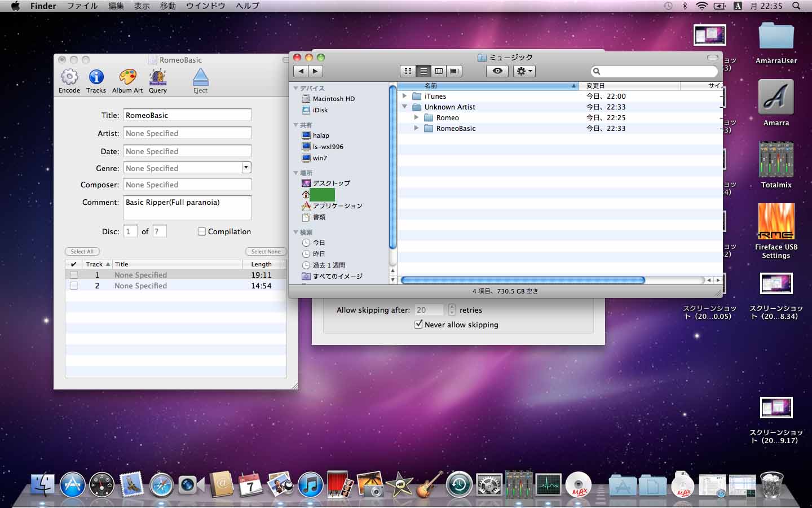Sort tracks by Length column
The height and width of the screenshot is (508, 812).
tap(262, 264)
